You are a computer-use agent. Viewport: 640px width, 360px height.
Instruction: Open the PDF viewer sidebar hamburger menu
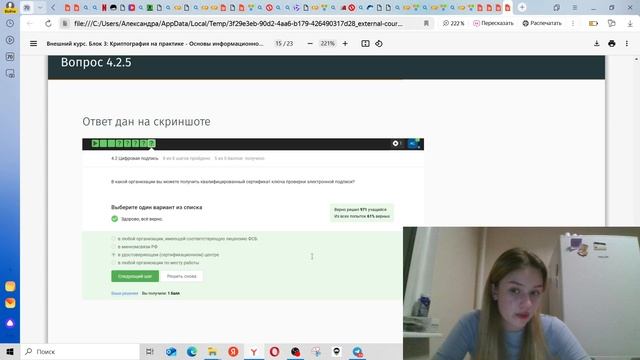click(x=33, y=43)
